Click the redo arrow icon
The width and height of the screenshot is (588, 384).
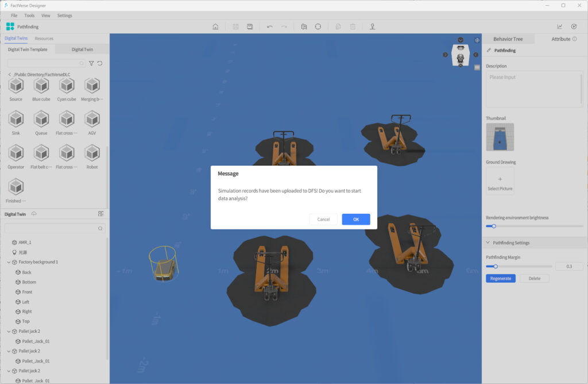click(284, 26)
